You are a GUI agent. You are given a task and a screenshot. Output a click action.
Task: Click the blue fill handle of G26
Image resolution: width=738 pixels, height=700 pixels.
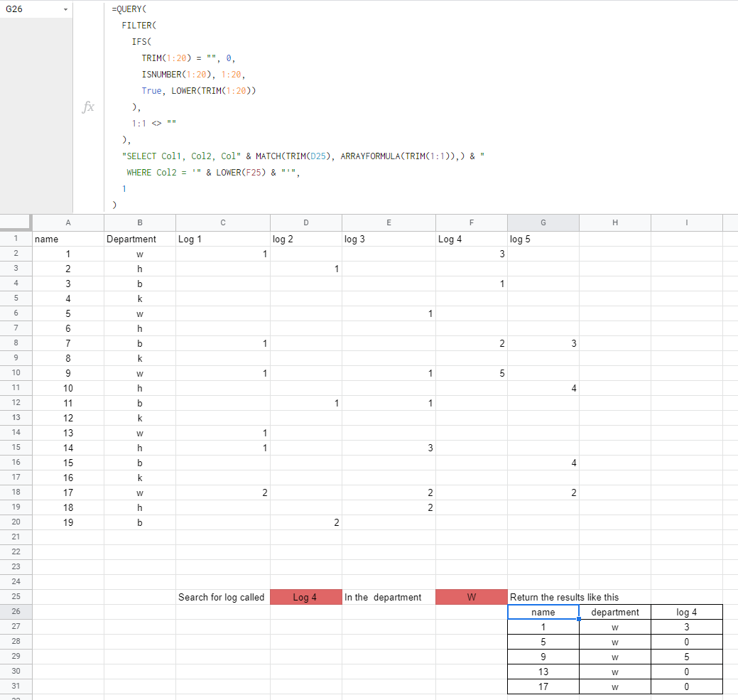[579, 619]
